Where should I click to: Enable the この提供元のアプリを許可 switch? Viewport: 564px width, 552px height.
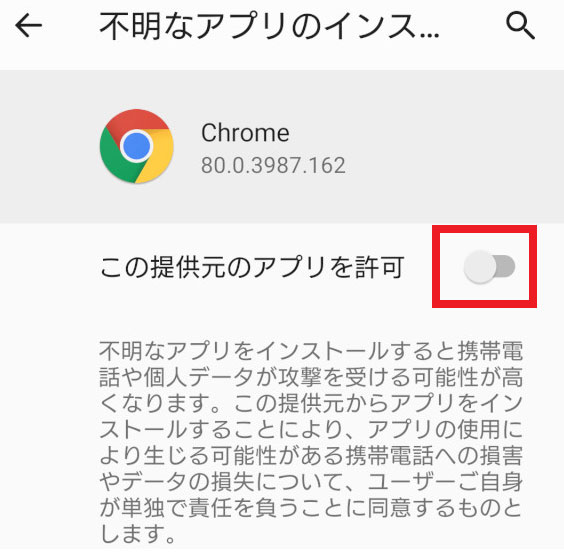pyautogui.click(x=489, y=267)
